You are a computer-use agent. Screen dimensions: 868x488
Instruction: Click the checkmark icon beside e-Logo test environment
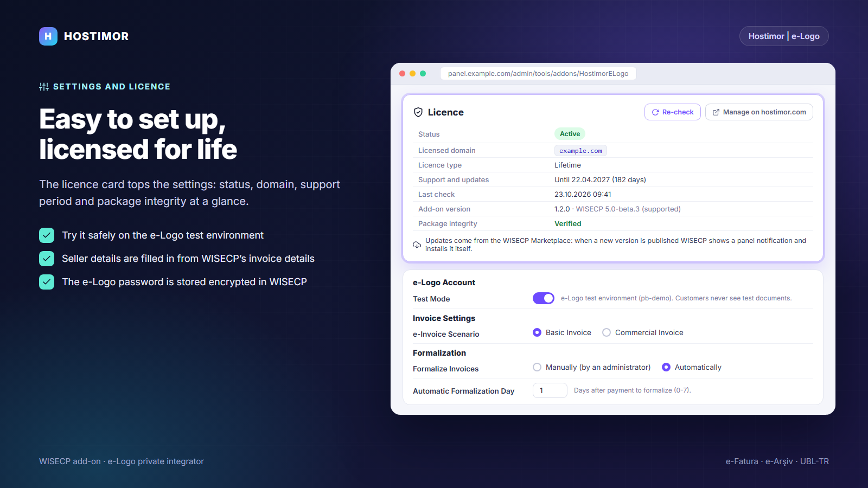[x=47, y=235]
